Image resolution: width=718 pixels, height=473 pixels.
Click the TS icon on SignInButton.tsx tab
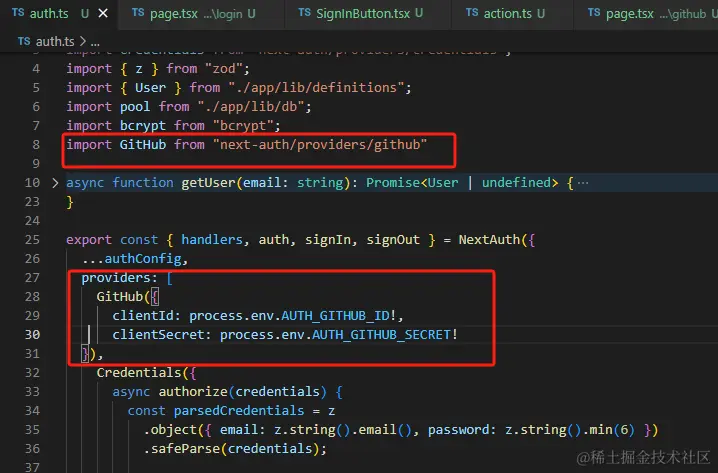[x=305, y=13]
